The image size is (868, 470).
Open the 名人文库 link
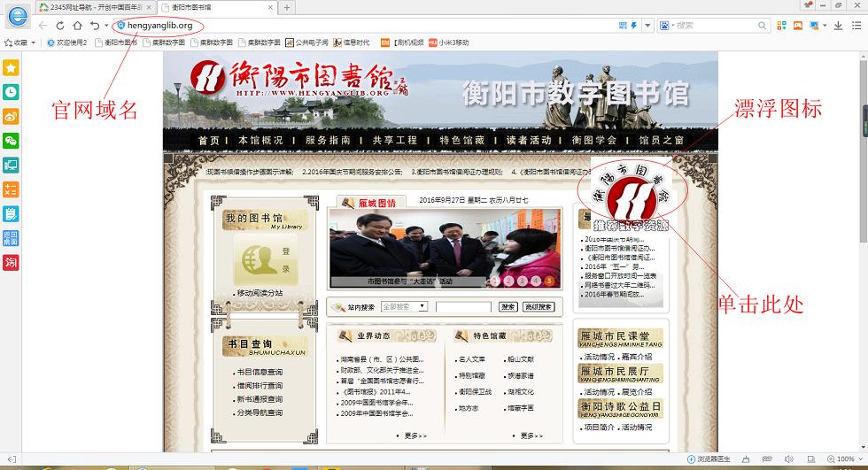[x=471, y=359]
